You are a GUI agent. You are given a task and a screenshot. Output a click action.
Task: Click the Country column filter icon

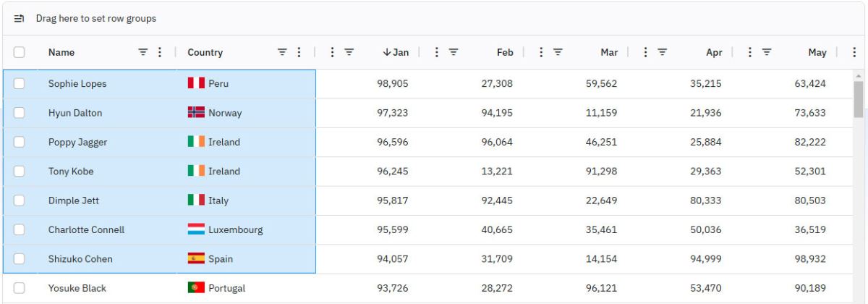pyautogui.click(x=283, y=52)
